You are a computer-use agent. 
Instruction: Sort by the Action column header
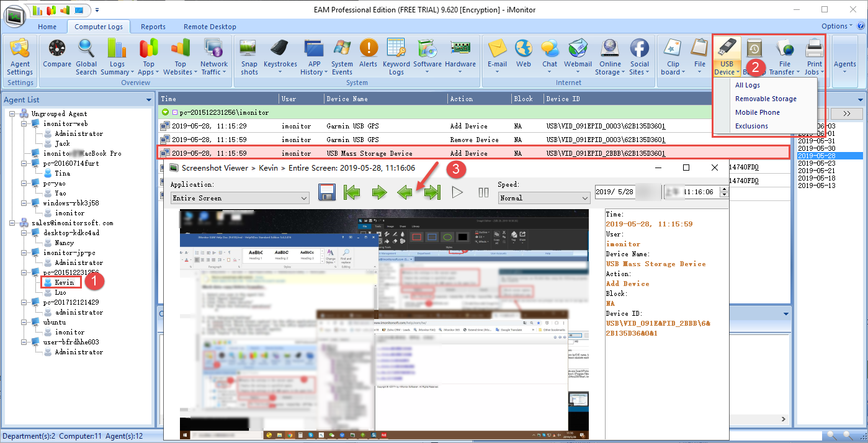tap(480, 99)
